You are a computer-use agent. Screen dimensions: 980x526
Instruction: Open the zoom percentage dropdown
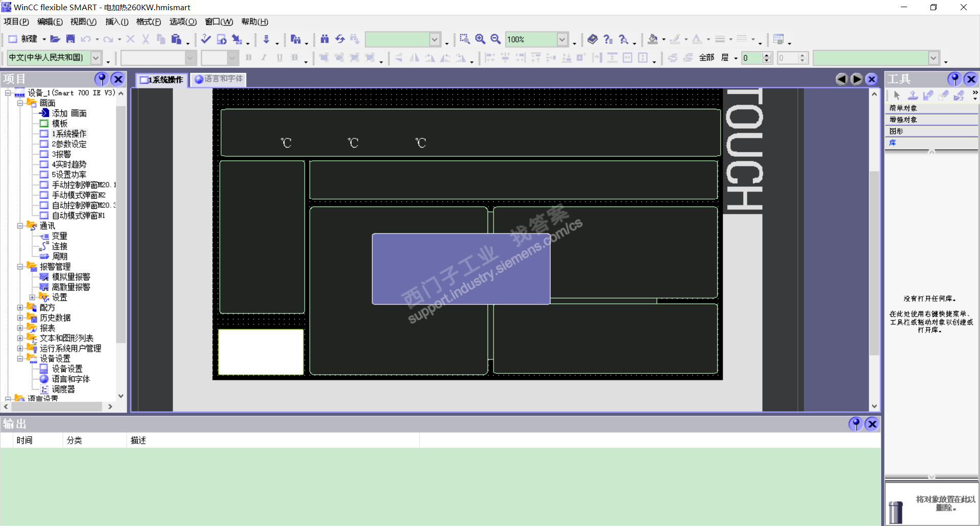click(x=562, y=39)
